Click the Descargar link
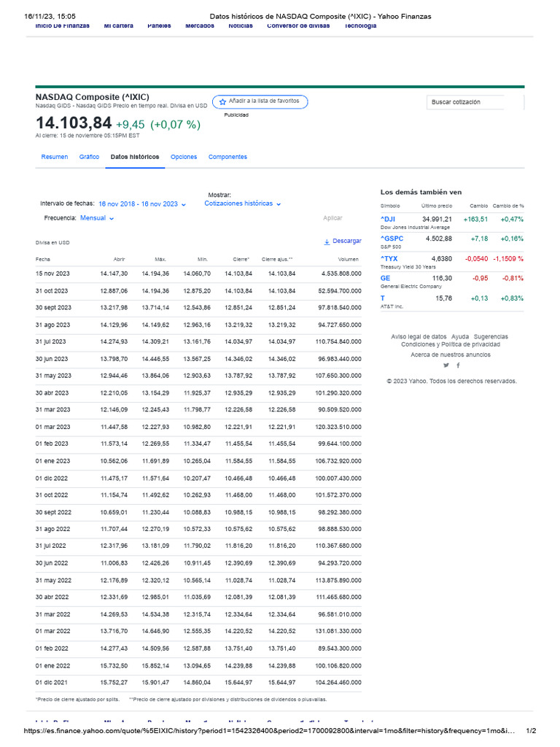The height and width of the screenshot is (747, 560). [x=346, y=241]
